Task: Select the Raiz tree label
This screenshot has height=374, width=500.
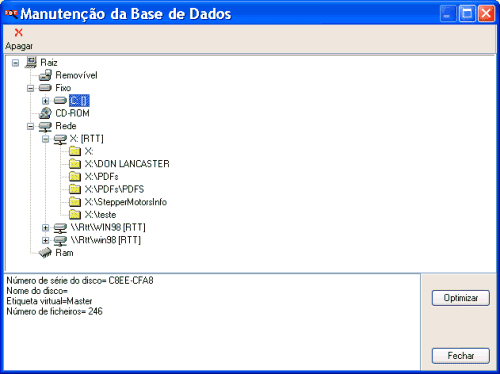Action: 49,63
